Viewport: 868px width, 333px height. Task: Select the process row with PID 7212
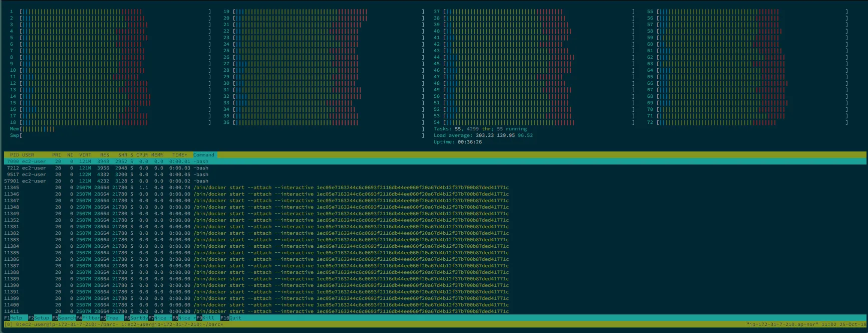[100, 168]
